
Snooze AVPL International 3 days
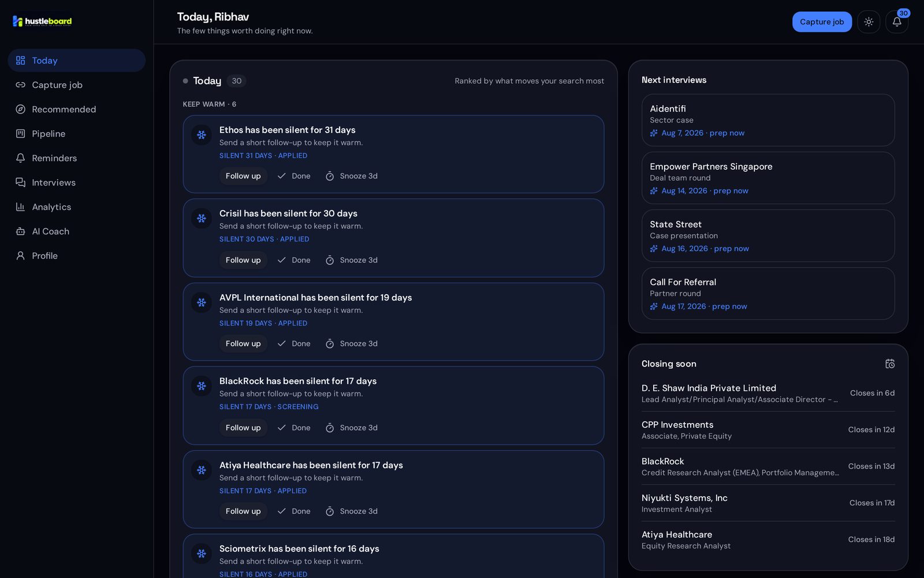tap(351, 343)
